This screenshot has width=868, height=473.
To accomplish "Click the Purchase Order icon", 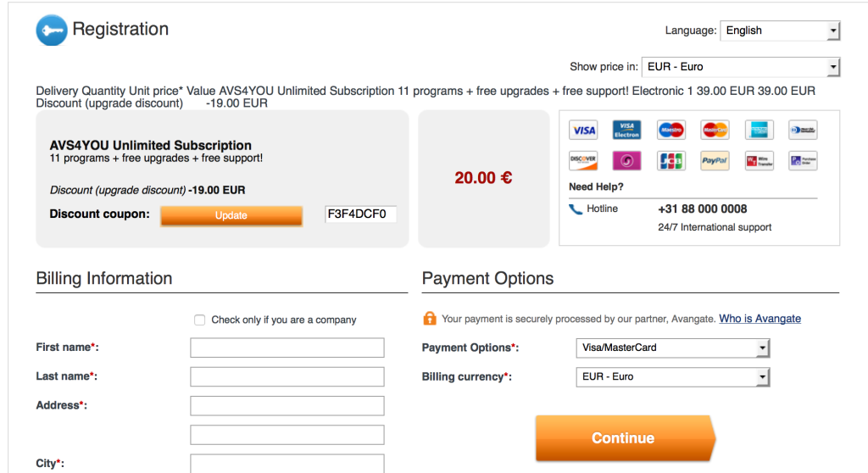I will pos(803,160).
